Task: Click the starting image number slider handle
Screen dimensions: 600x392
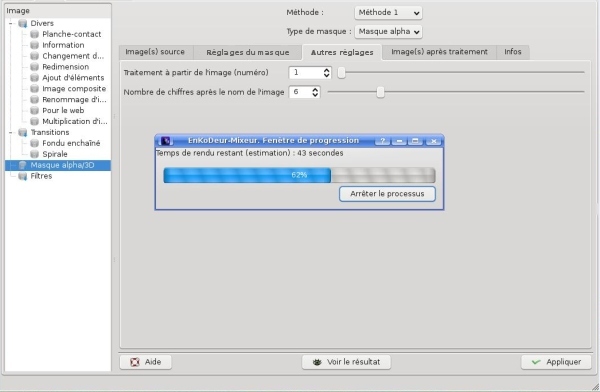Action: [x=341, y=72]
